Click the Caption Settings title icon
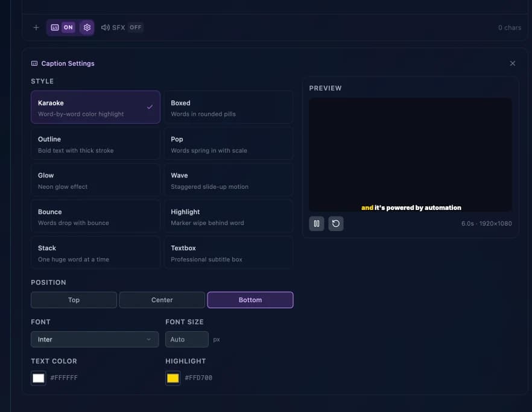The image size is (532, 412). (34, 63)
